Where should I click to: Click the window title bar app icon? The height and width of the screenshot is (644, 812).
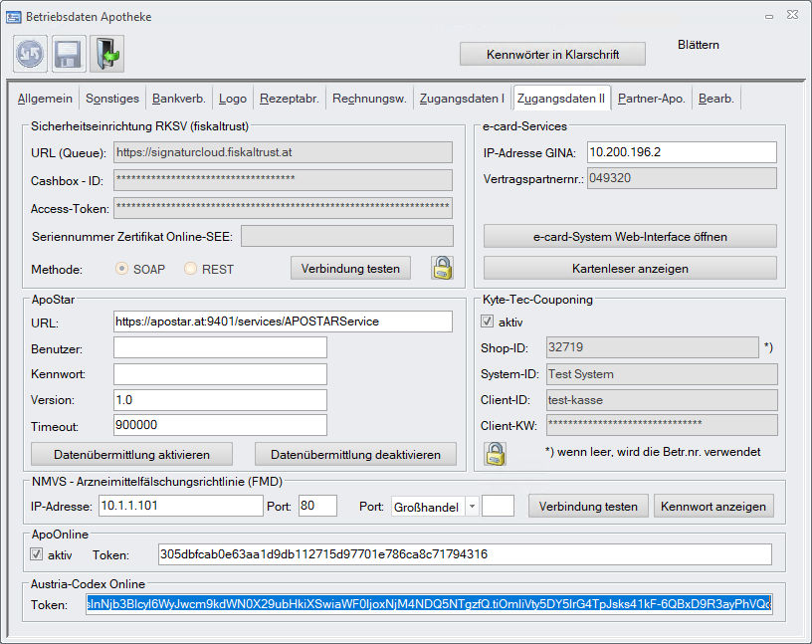tap(14, 17)
